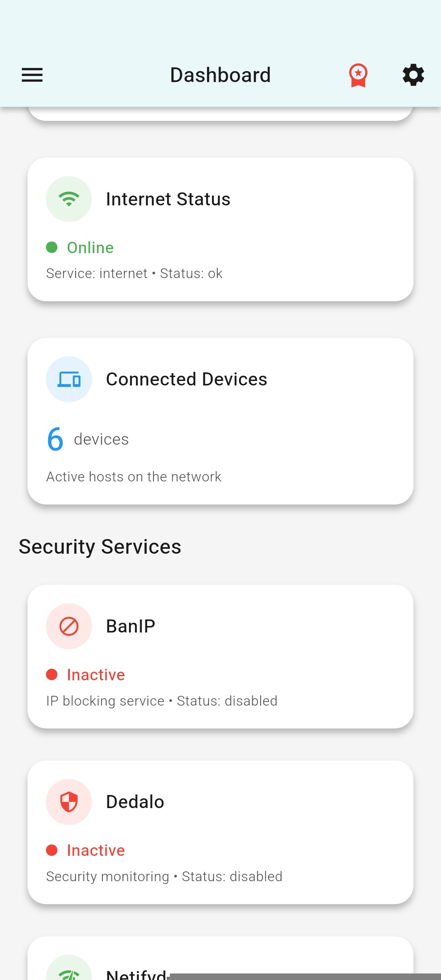Image resolution: width=441 pixels, height=980 pixels.
Task: Tap the Dedalo shield icon
Action: tap(69, 802)
